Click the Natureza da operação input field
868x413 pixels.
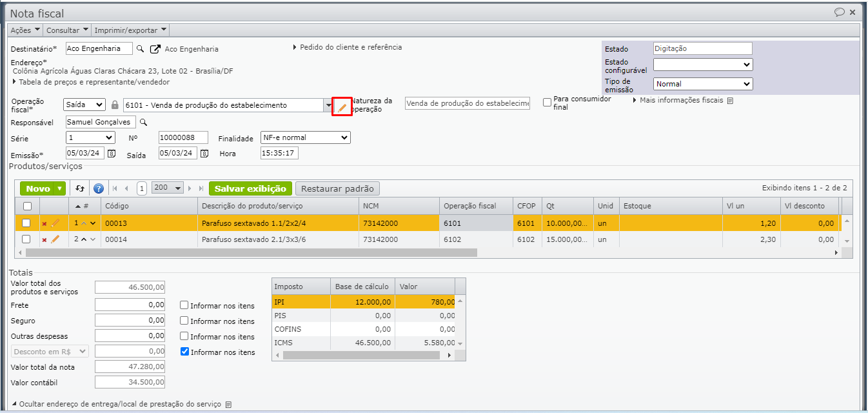pyautogui.click(x=468, y=103)
